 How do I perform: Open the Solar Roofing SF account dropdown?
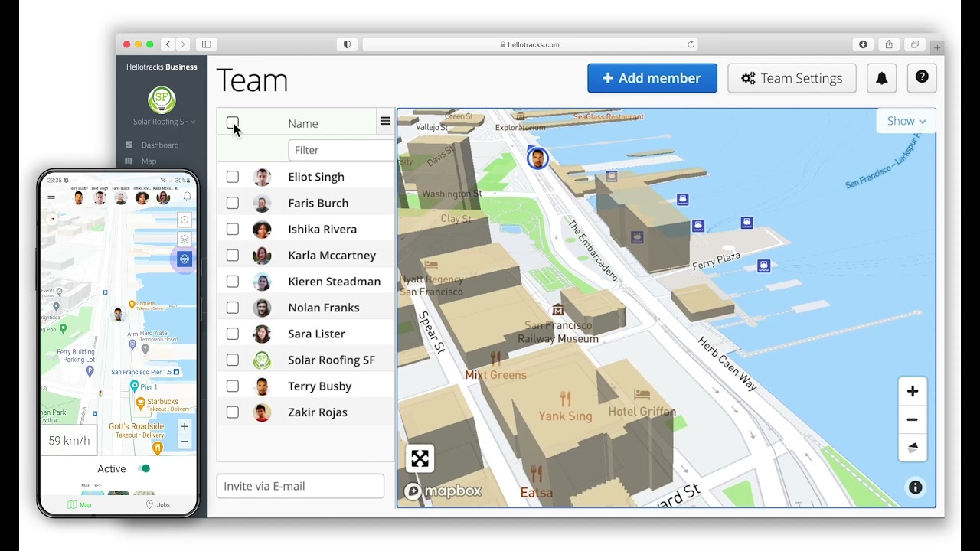164,122
